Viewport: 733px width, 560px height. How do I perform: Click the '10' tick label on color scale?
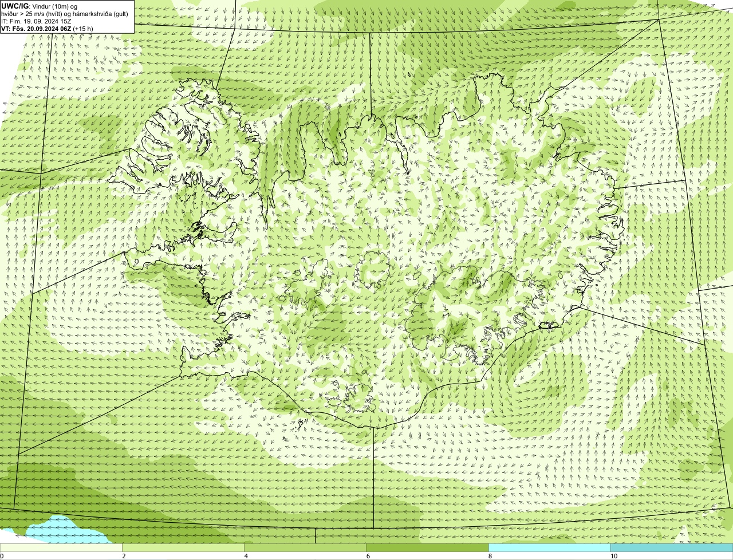[614, 556]
